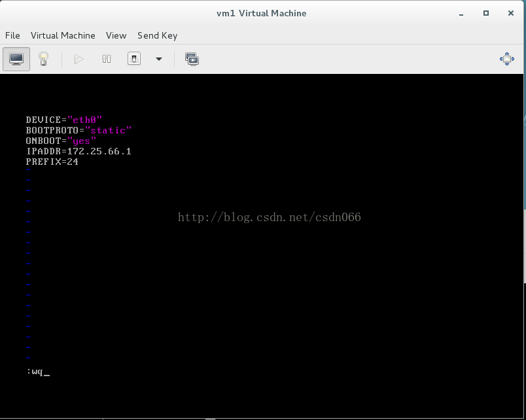
Task: Open the Send Key menu
Action: (x=157, y=35)
